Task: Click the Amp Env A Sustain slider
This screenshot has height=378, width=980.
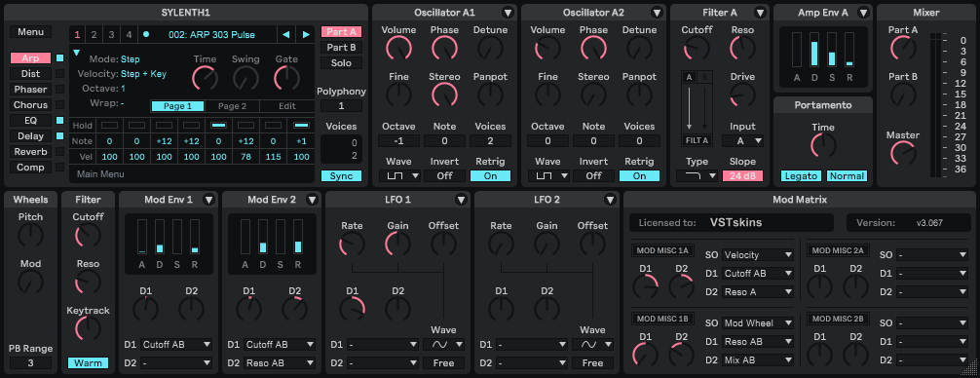Action: point(832,50)
